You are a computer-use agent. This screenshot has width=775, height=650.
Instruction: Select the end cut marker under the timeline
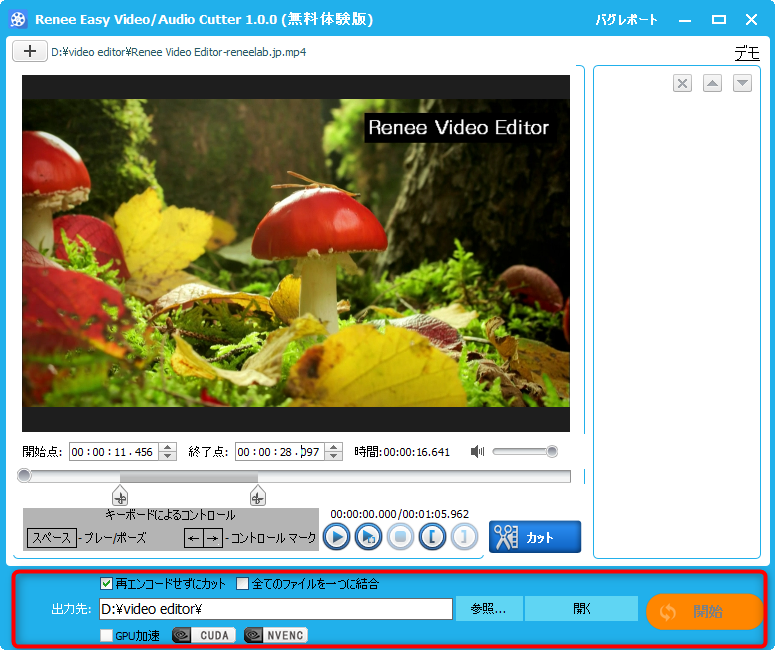tap(258, 496)
